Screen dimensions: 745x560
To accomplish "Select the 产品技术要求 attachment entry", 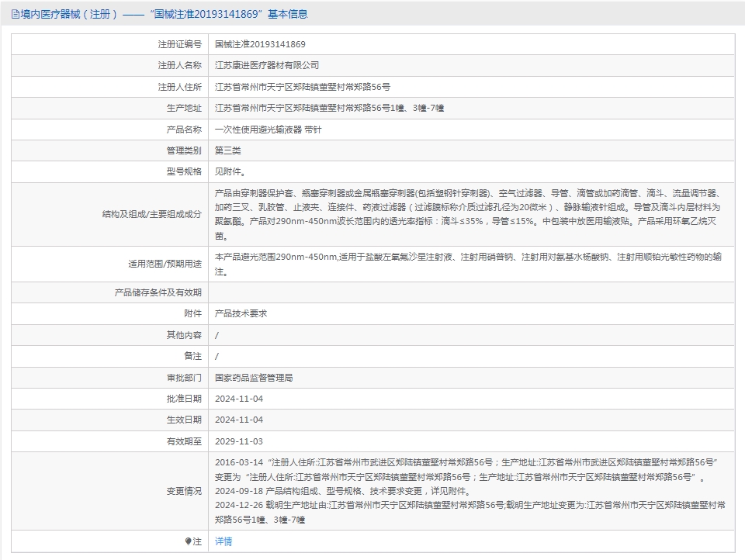I will pos(241,314).
